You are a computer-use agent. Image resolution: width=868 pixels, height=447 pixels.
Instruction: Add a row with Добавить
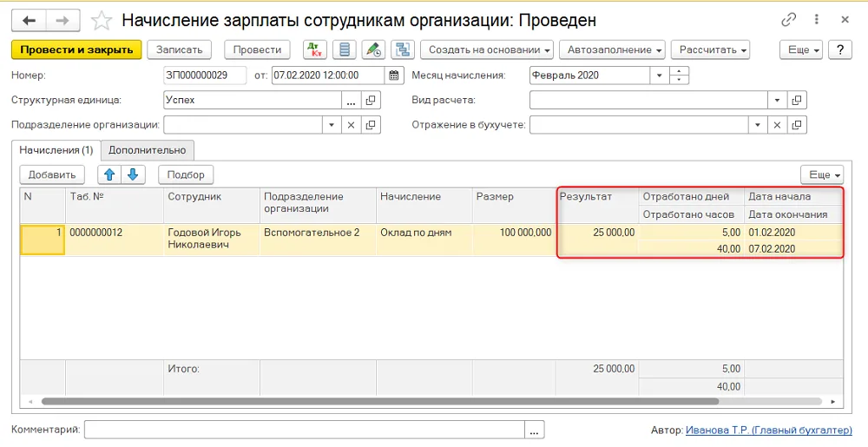(52, 174)
